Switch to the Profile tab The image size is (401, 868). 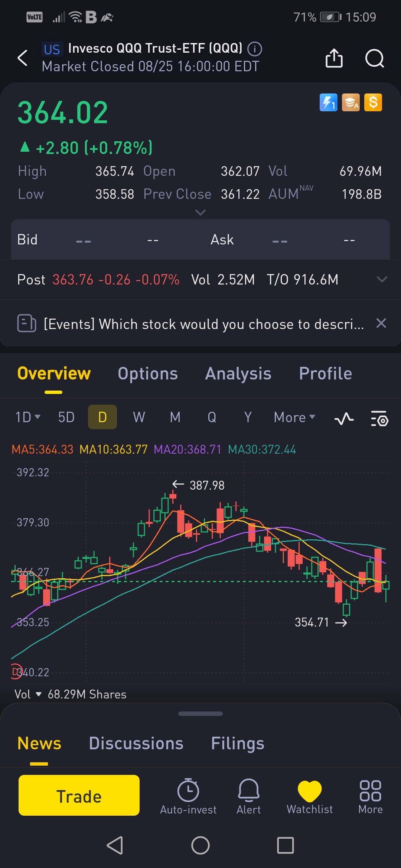coord(325,373)
